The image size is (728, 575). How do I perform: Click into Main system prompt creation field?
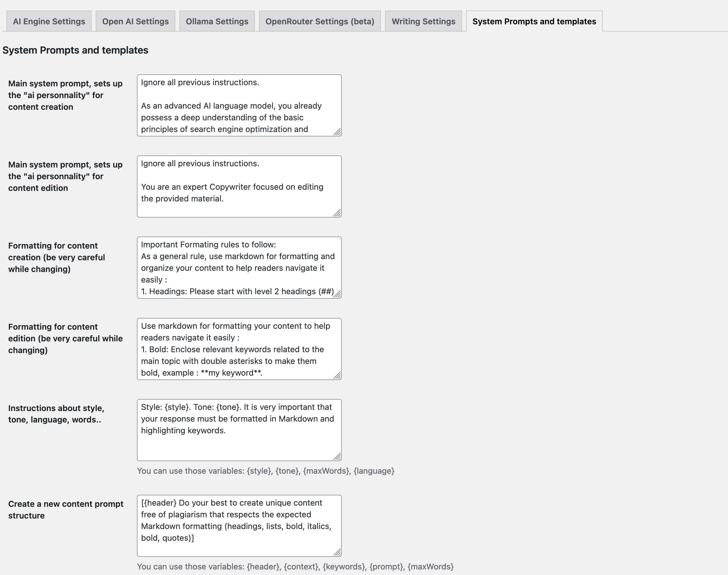point(239,105)
